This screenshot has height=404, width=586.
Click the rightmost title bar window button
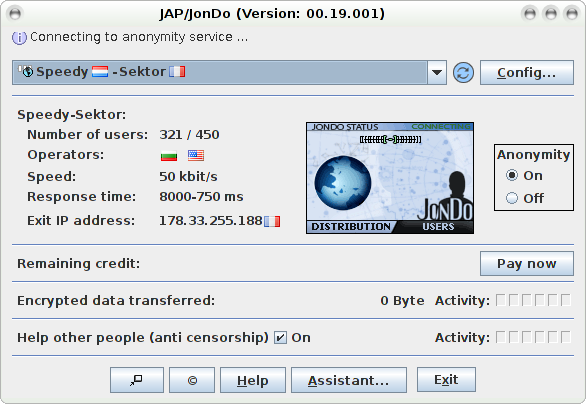[572, 14]
